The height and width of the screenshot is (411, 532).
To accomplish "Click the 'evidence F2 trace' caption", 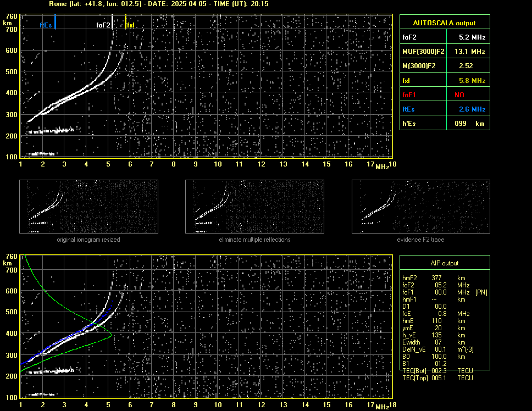I will coord(420,240).
